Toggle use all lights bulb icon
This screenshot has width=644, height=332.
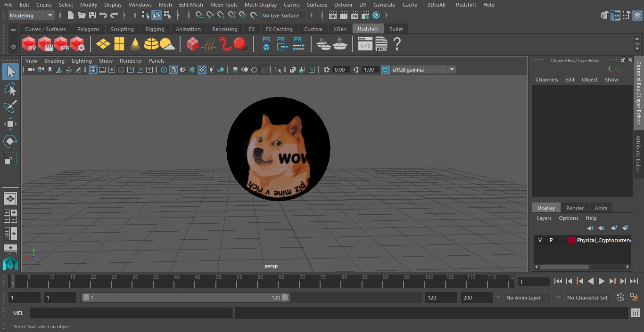click(211, 70)
